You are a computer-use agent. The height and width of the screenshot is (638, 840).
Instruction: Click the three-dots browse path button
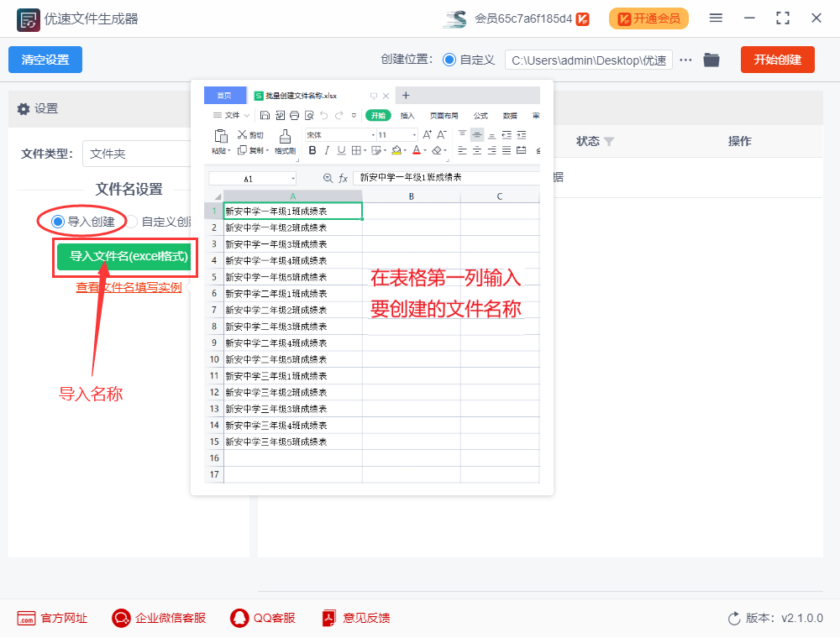click(x=685, y=60)
